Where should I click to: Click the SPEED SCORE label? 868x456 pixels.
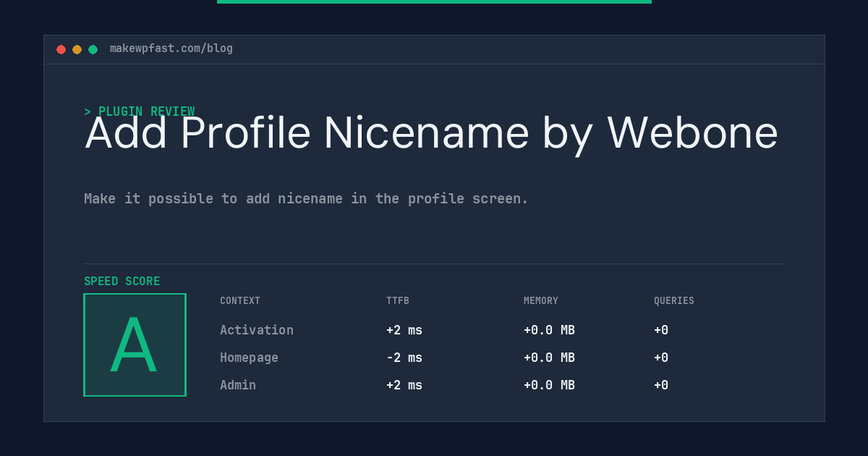pos(122,281)
